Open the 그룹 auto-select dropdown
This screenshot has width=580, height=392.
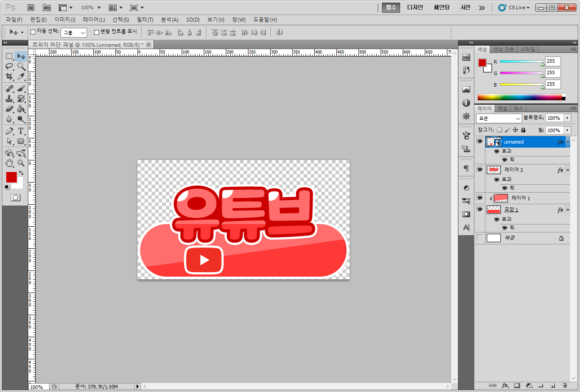point(74,33)
